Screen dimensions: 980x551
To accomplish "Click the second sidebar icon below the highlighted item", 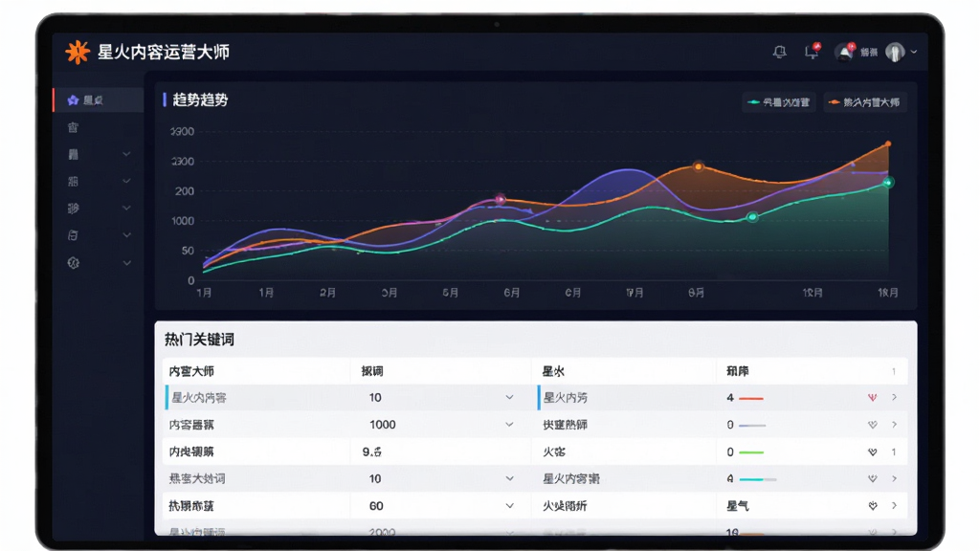I will click(73, 127).
